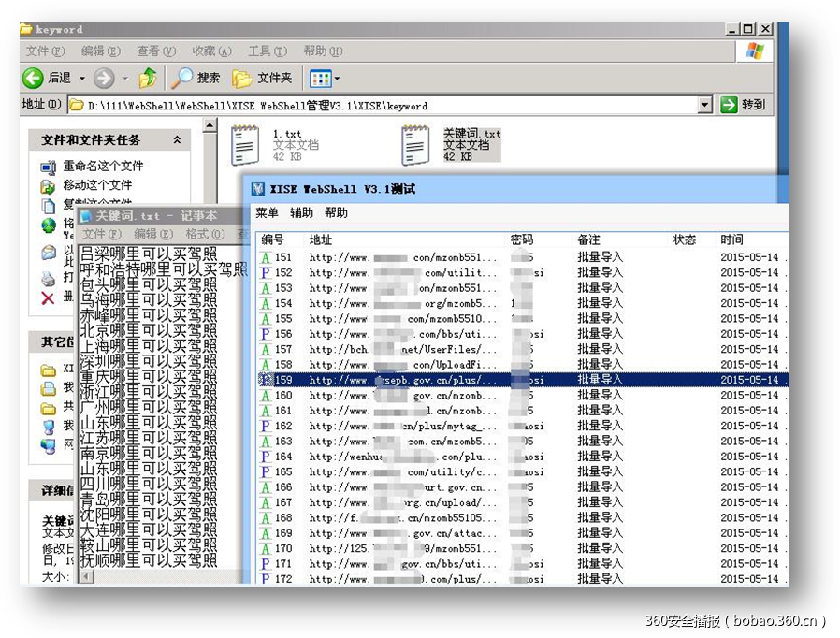Click the Forward navigation arrow icon
The width and height of the screenshot is (840, 638).
tap(103, 78)
